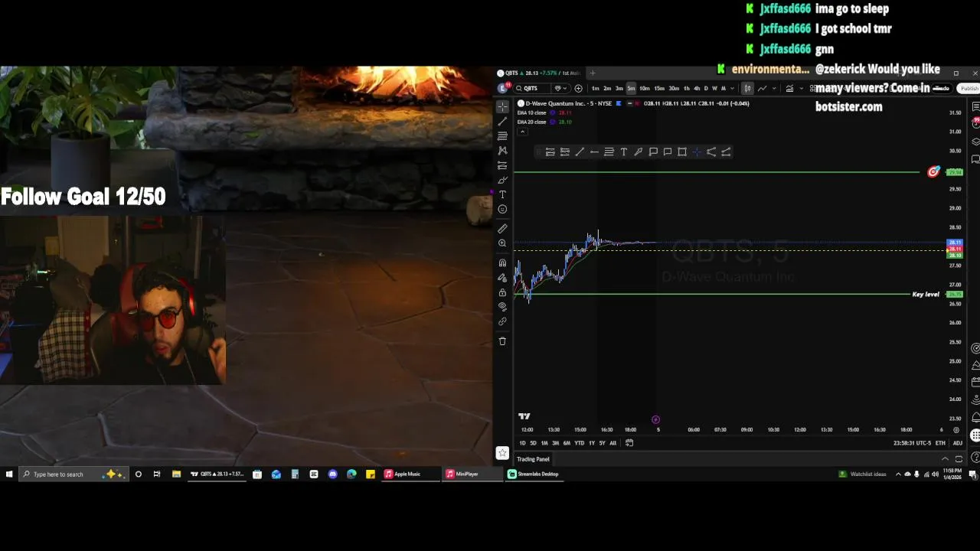Screen dimensions: 980x551
Task: Open system tray hidden icons chevron
Action: [898, 474]
